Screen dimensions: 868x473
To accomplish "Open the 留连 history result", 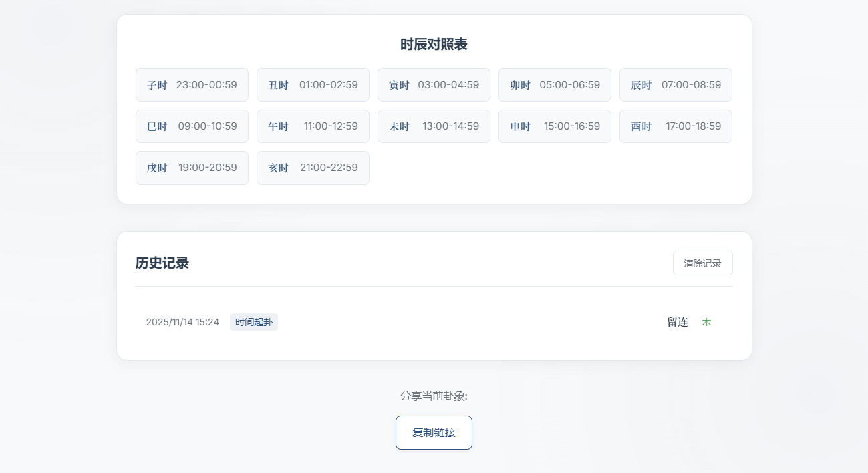I will [x=677, y=322].
